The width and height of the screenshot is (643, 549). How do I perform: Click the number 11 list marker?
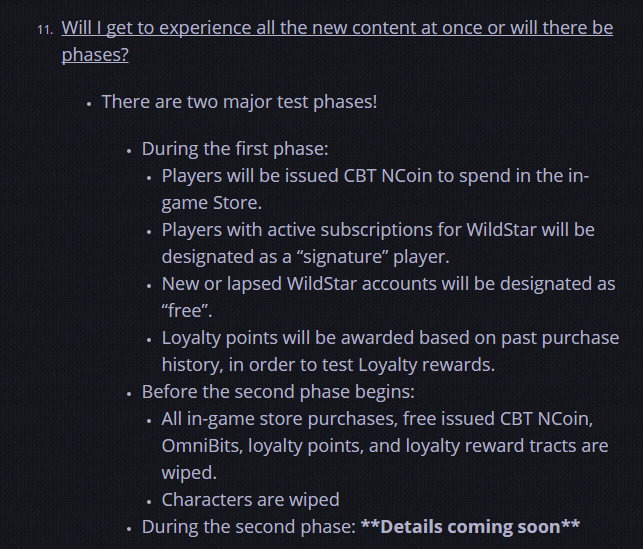point(45,30)
